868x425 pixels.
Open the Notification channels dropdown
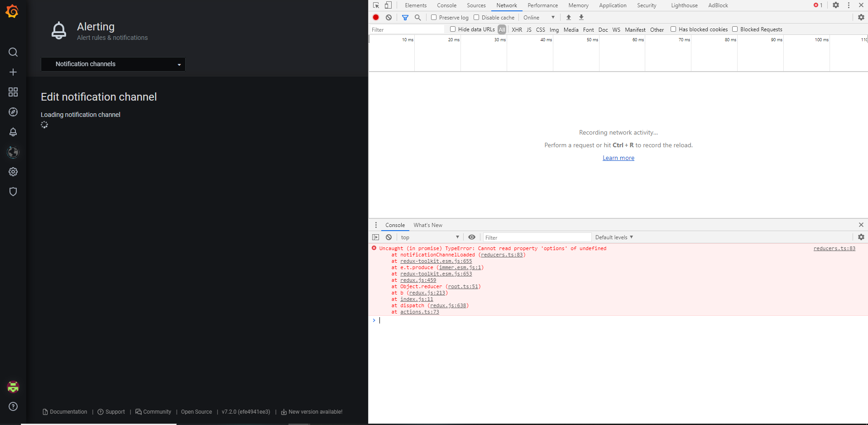tap(113, 64)
